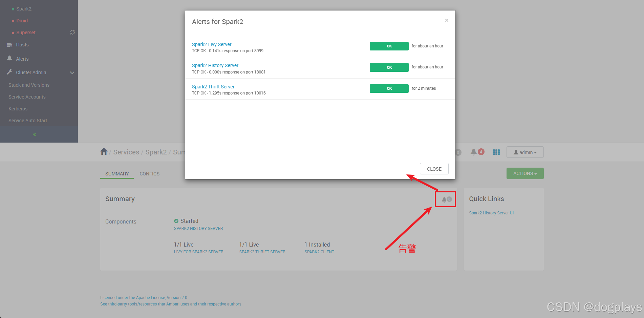Viewport: 644px width, 318px height.
Task: Open Hosts page from sidebar
Action: [x=22, y=45]
